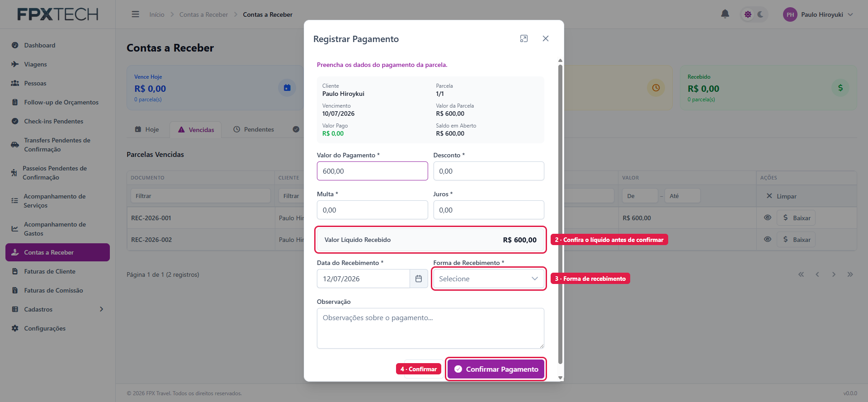The image size is (868, 402).
Task: Open Passeios Pendentes de Confirmação
Action: (57, 173)
